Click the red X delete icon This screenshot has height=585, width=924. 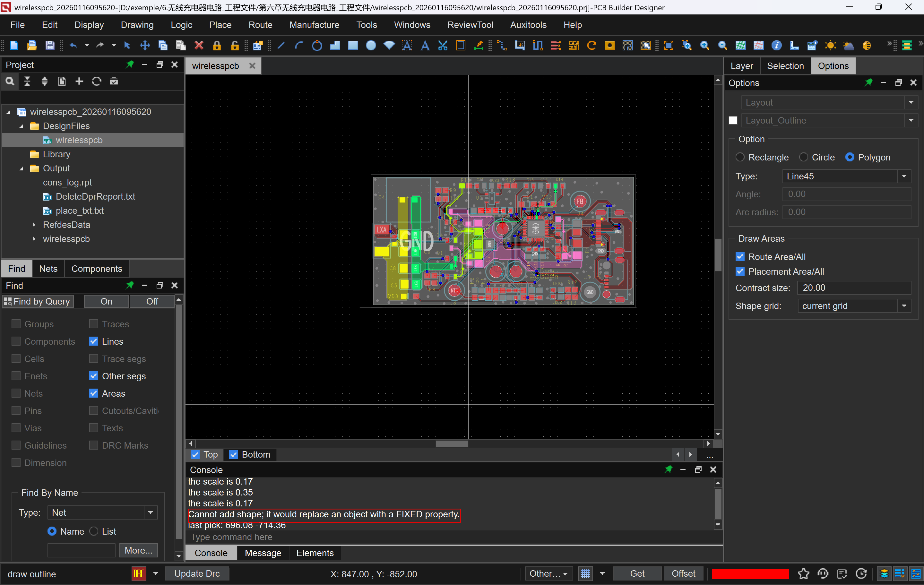pyautogui.click(x=199, y=46)
